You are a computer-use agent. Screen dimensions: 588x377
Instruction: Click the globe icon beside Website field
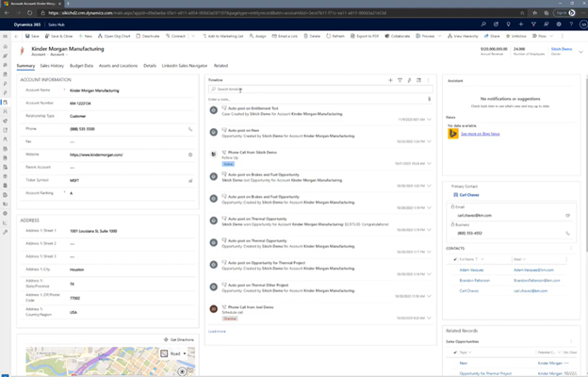click(190, 154)
